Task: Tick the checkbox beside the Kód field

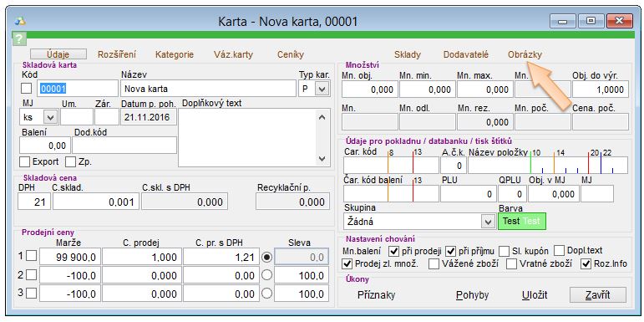Action: coord(26,89)
